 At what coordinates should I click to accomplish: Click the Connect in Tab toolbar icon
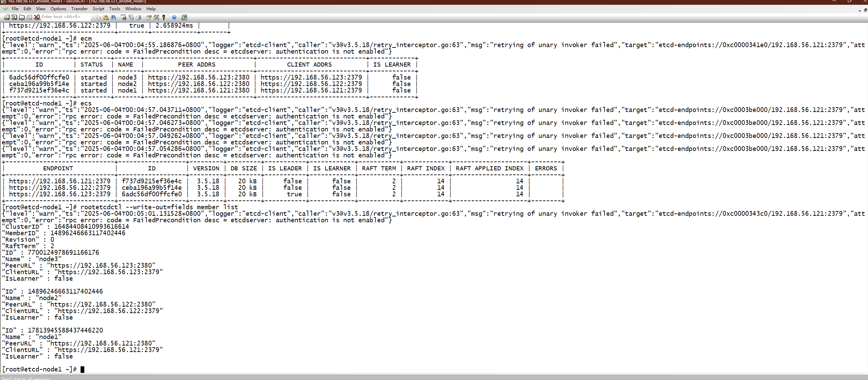tap(22, 17)
